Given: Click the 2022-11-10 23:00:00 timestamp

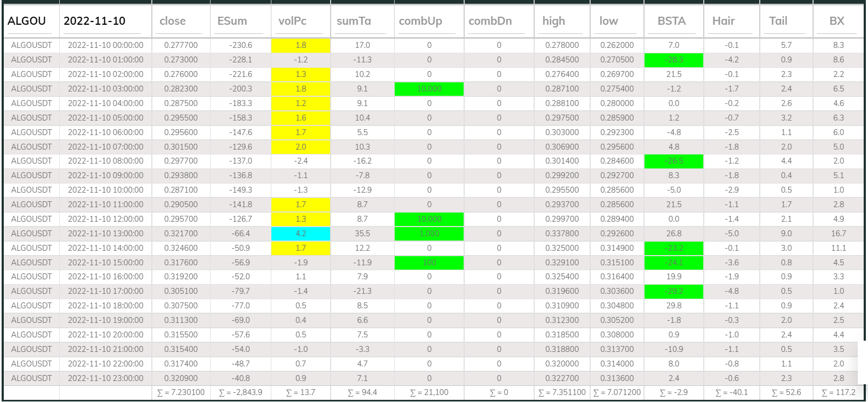Looking at the screenshot, I should click(106, 378).
